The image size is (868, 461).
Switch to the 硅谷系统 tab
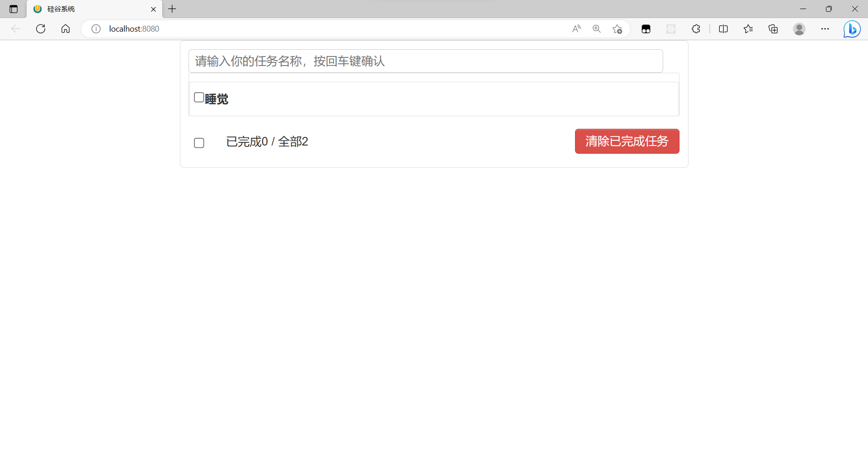pyautogui.click(x=94, y=9)
